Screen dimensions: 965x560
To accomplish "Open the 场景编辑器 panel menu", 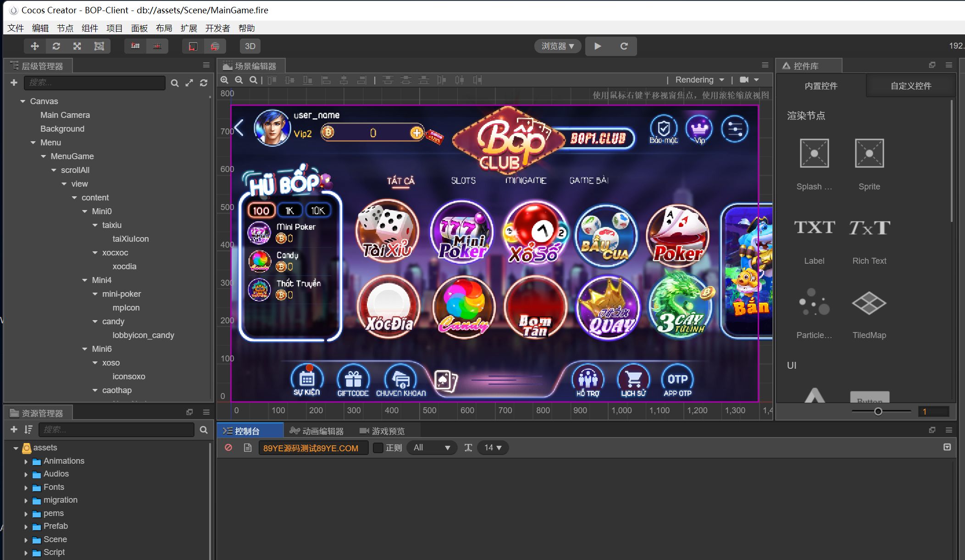I will click(765, 65).
